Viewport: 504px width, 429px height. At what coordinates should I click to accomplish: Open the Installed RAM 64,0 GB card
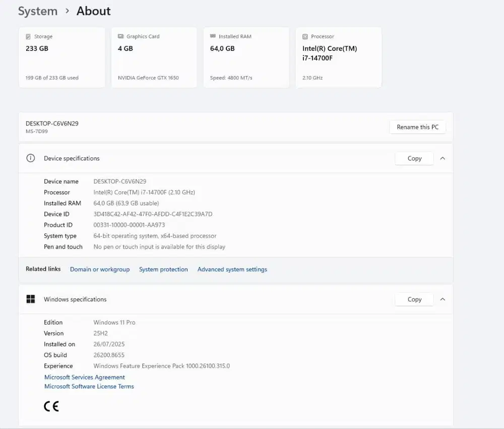[x=246, y=57]
